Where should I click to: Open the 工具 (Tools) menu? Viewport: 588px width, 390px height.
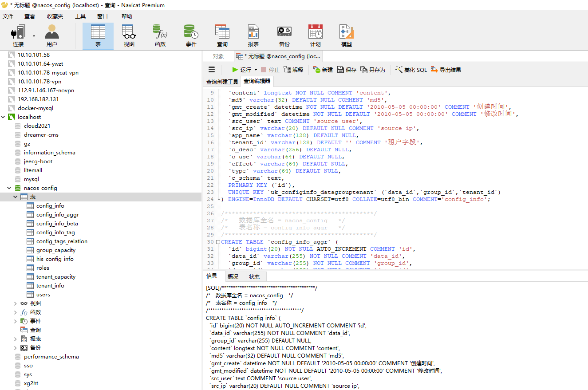click(x=80, y=16)
